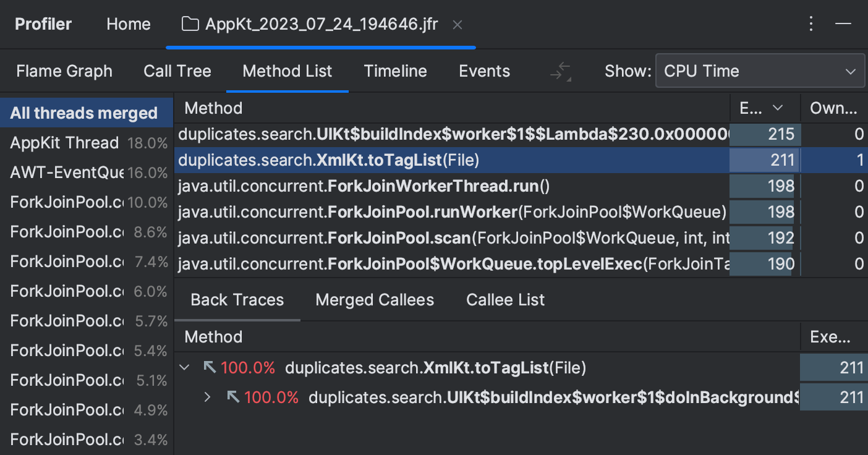Open the Callee List panel
Viewport: 868px width, 455px height.
[x=504, y=299]
